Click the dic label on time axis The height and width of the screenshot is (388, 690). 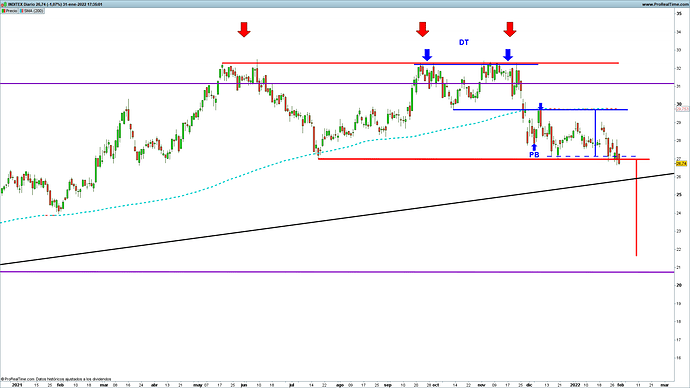[x=529, y=384]
